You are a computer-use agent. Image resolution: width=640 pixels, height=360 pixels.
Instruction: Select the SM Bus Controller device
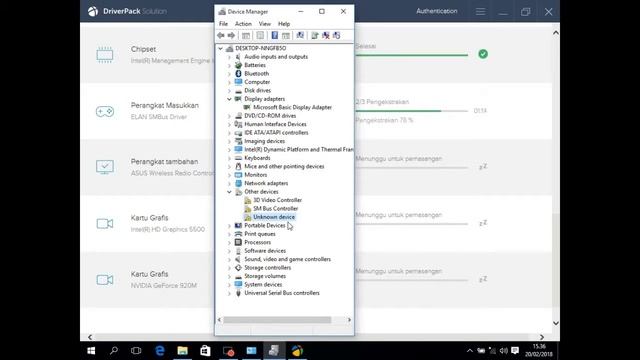[x=276, y=209]
